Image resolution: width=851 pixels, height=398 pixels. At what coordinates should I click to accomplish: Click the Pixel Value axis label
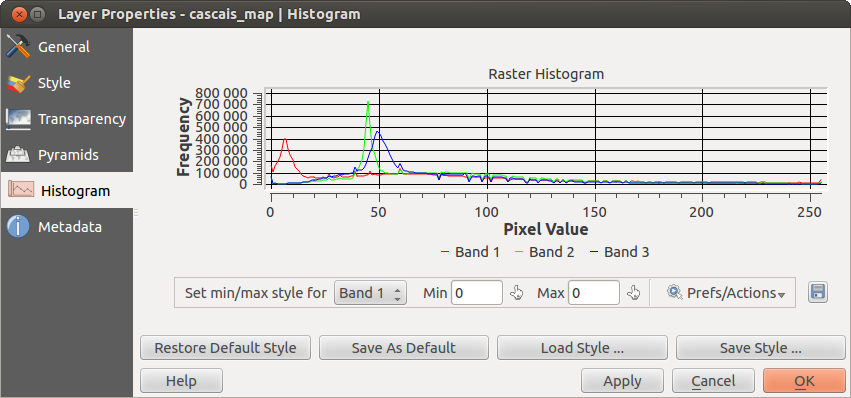pyautogui.click(x=545, y=229)
